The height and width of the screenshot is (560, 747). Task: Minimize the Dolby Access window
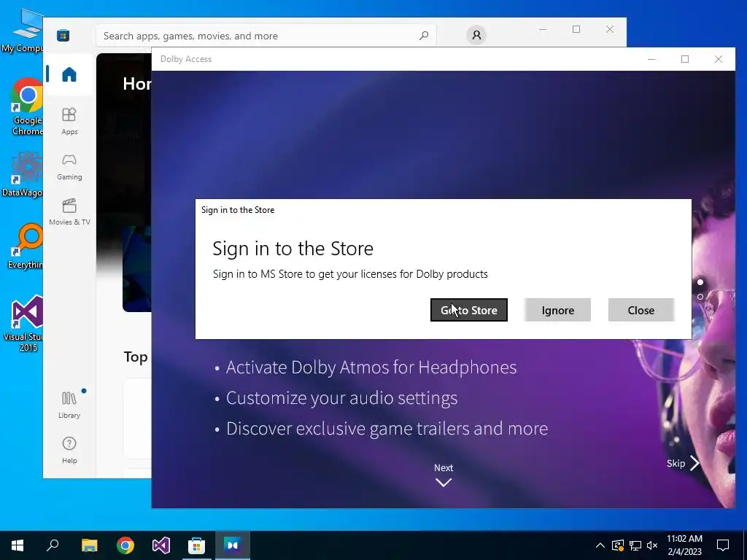point(651,59)
